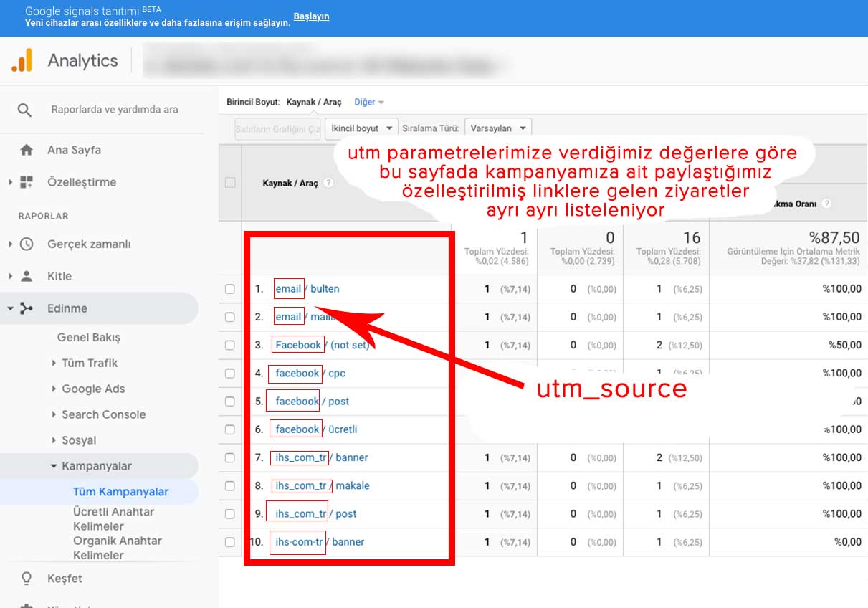Click the Özelleştirme dashboard icon
Viewport: 868px width, 608px height.
(27, 182)
